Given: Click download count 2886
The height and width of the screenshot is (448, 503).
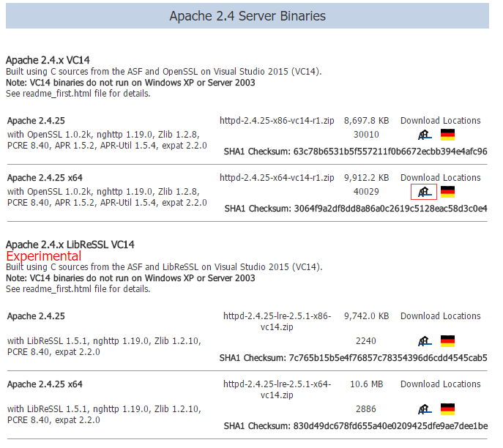Looking at the screenshot, I should pyautogui.click(x=365, y=409).
